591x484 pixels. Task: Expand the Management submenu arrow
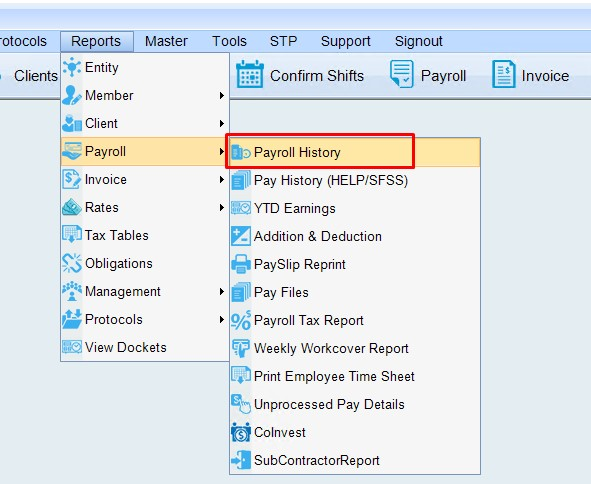[222, 292]
